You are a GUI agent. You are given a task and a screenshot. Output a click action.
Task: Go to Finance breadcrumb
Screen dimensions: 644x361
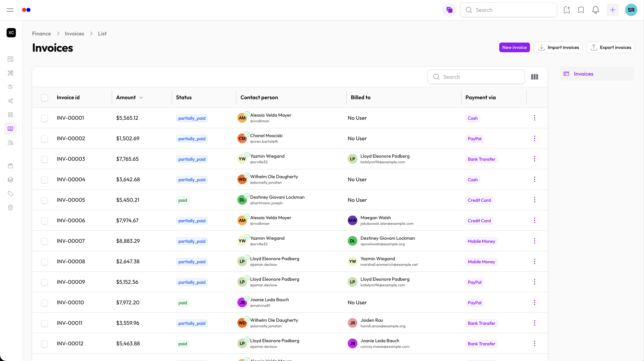point(42,33)
